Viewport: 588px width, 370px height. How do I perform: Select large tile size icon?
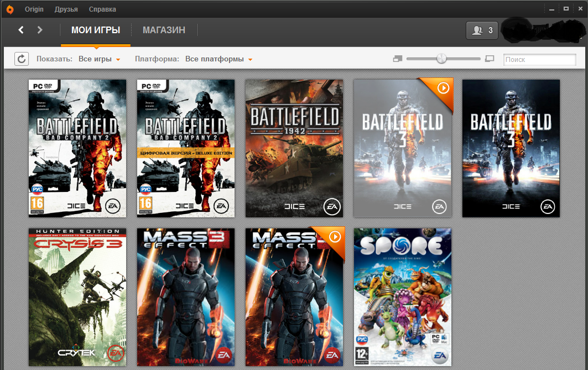pyautogui.click(x=490, y=59)
